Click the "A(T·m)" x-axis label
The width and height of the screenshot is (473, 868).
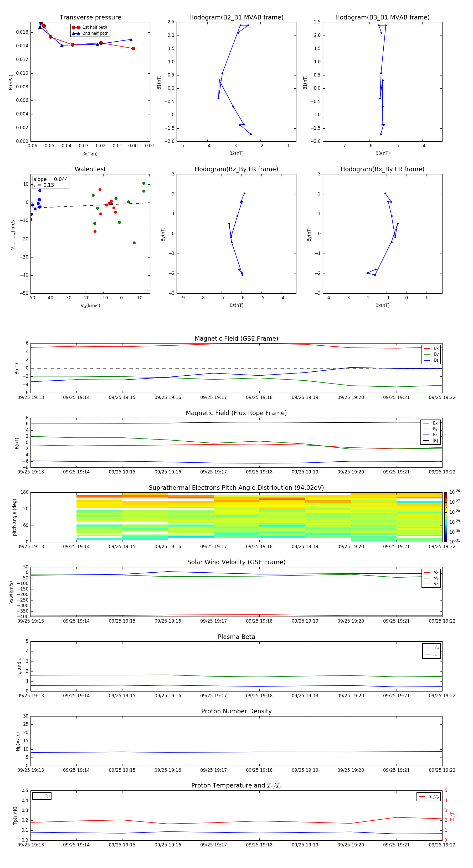[x=90, y=154]
